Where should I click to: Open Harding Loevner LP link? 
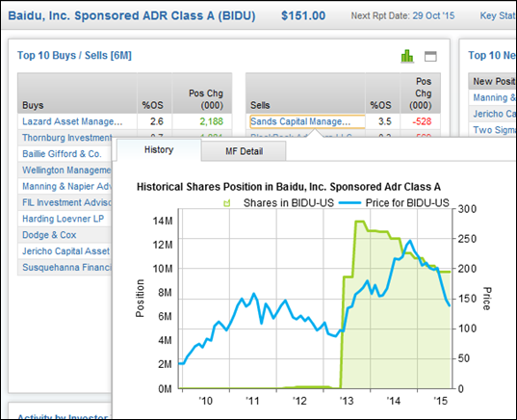tap(63, 219)
